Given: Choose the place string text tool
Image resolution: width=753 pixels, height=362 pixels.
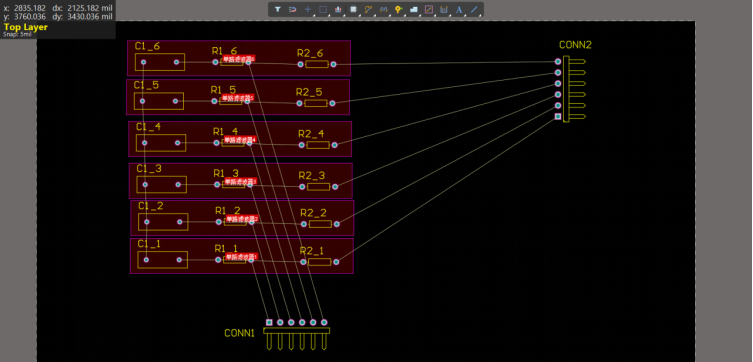Looking at the screenshot, I should pyautogui.click(x=459, y=9).
